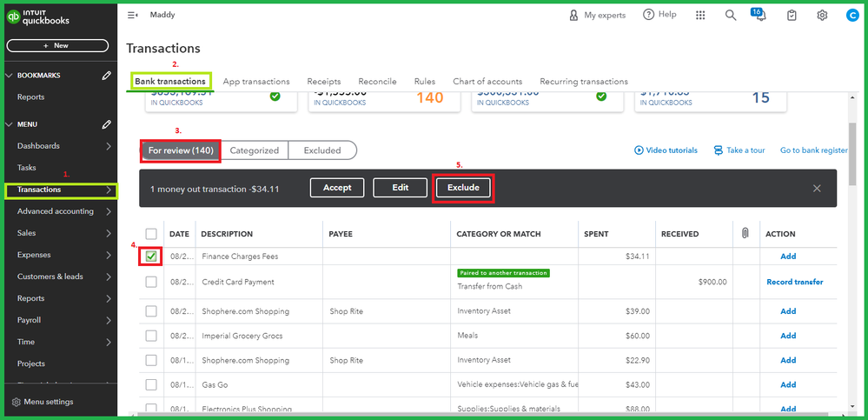This screenshot has height=420, width=868.
Task: Open bookmarked Reports in sidebar
Action: [x=30, y=97]
